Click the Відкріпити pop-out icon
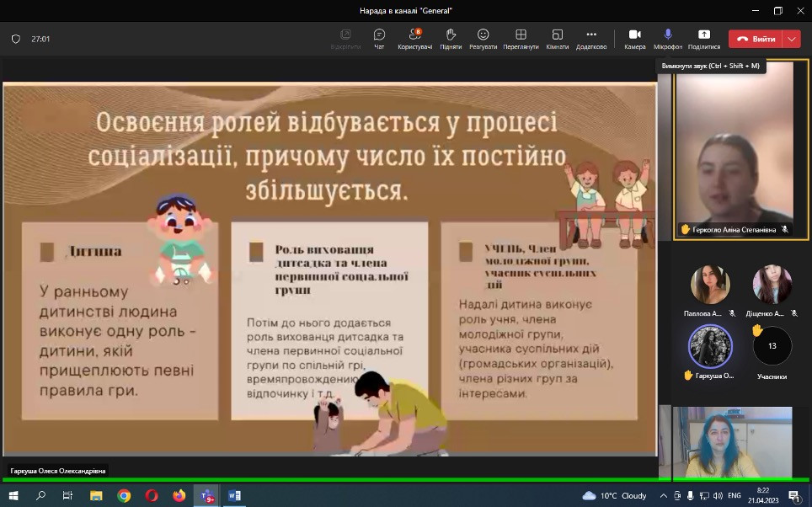812x507 pixels. coord(345,39)
